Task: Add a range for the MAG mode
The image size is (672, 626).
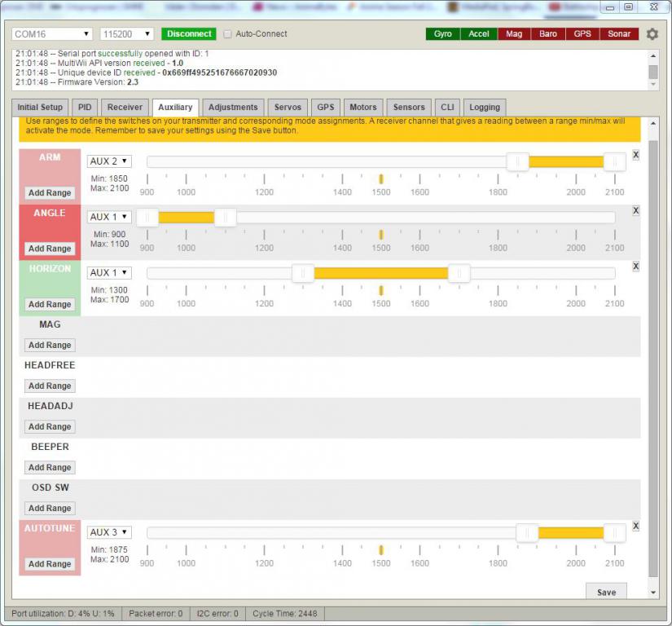Action: coord(50,345)
